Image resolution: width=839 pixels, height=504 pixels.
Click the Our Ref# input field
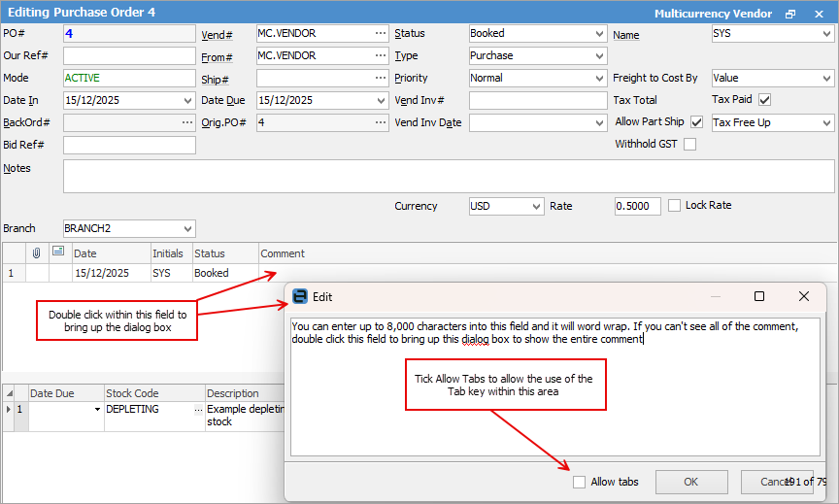point(129,55)
